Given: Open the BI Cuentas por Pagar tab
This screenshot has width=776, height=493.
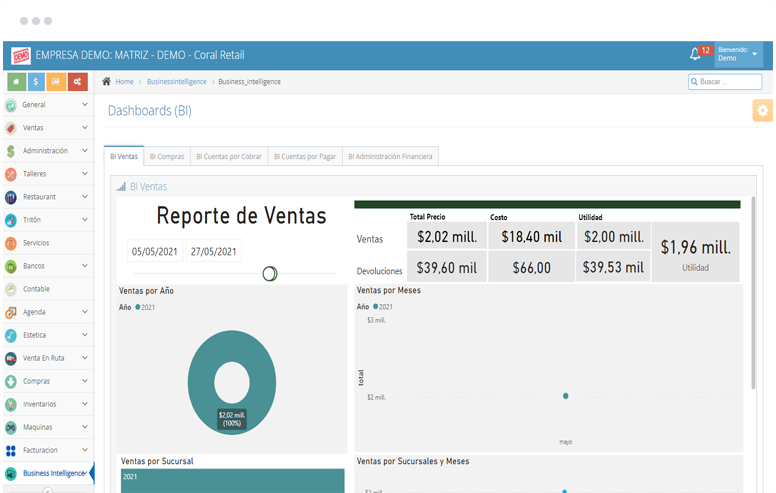Looking at the screenshot, I should (305, 156).
